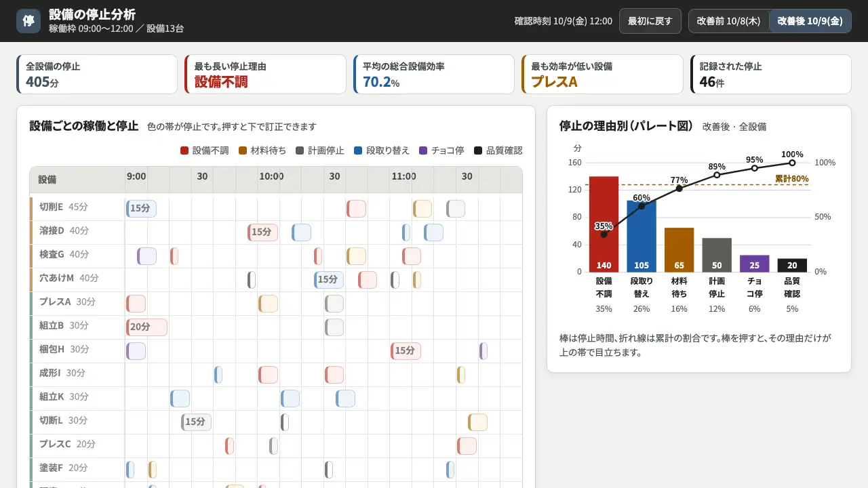The height and width of the screenshot is (488, 868).
Task: Click the 全設備の停止 405分 card
Action: point(97,75)
